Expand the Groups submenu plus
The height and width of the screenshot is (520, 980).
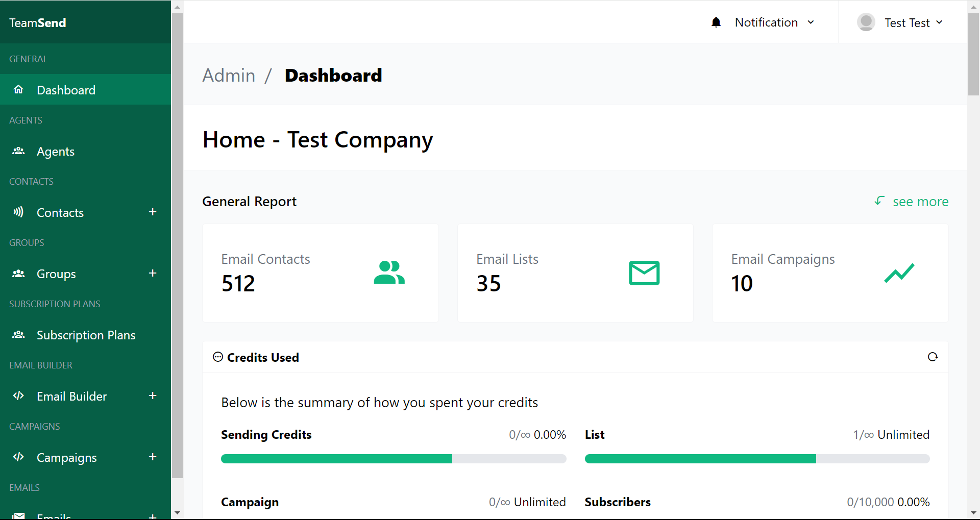153,273
